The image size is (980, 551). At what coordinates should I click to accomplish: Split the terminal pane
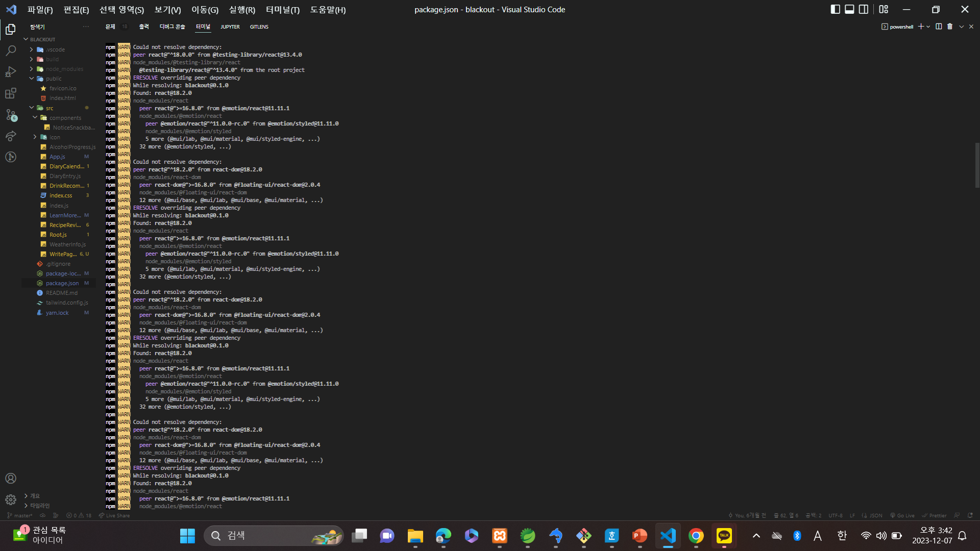[939, 27]
